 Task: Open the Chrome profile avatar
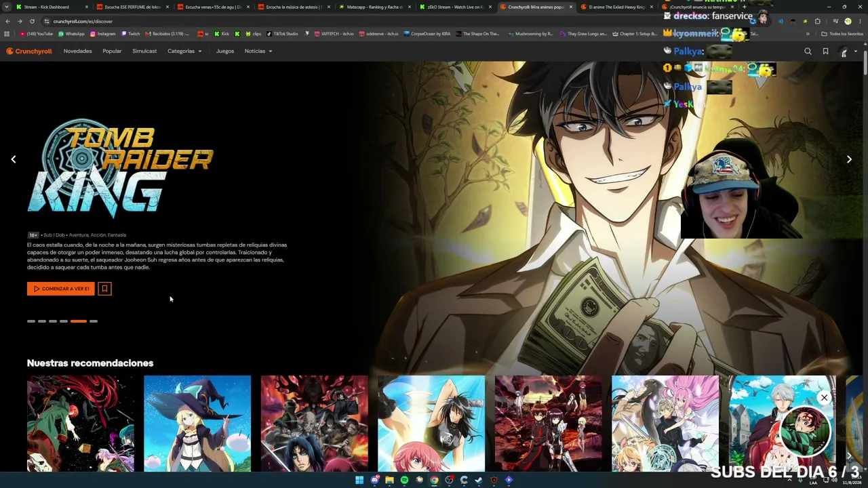coord(848,21)
